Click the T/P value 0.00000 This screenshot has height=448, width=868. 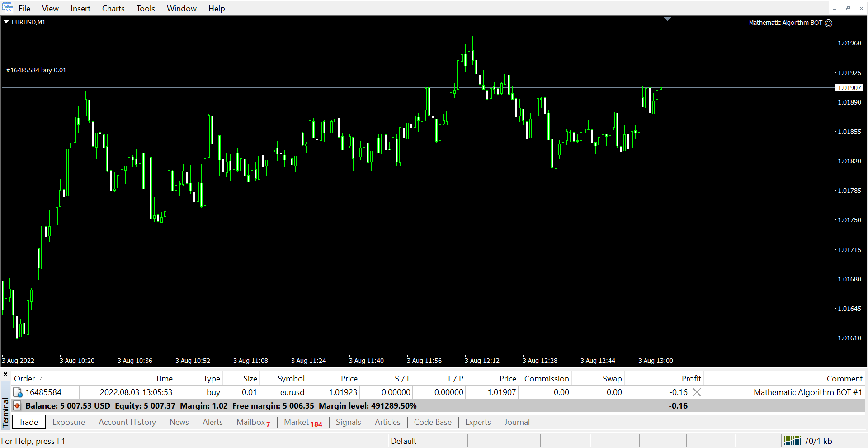449,392
